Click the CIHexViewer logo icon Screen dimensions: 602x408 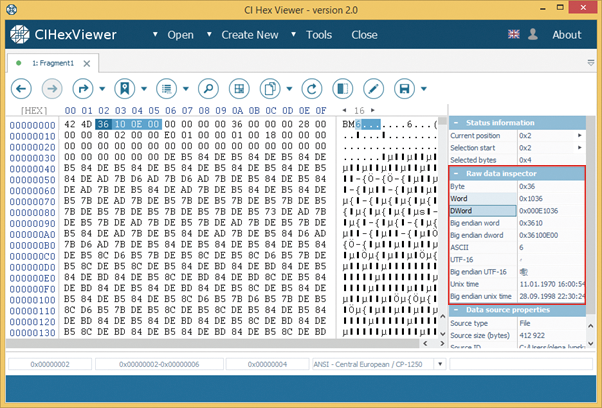[x=20, y=35]
